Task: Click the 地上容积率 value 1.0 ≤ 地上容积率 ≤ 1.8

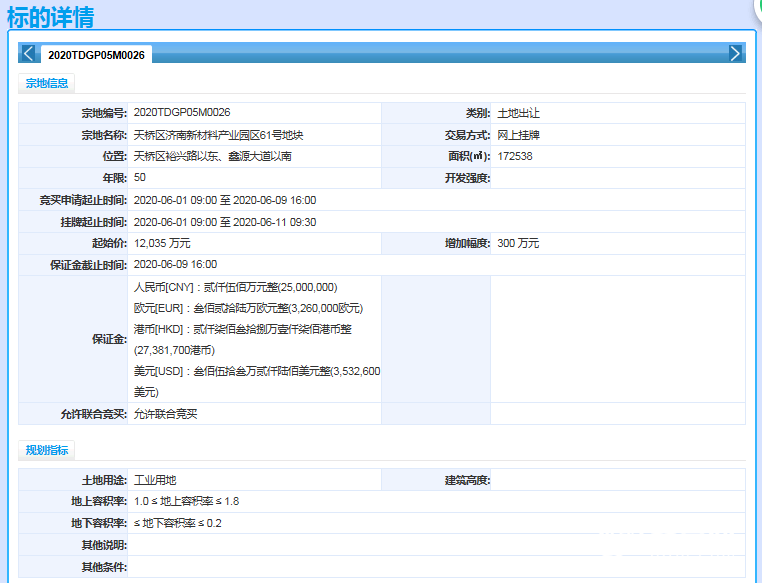Action: (186, 501)
